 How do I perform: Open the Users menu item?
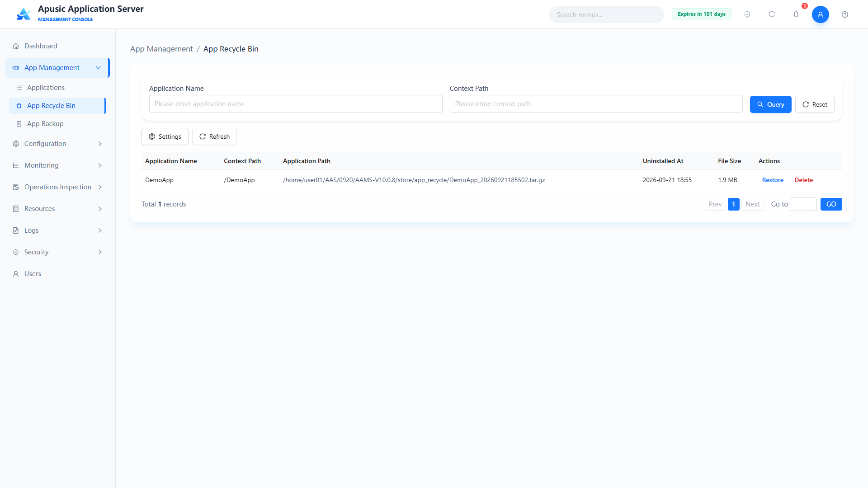pos(57,274)
